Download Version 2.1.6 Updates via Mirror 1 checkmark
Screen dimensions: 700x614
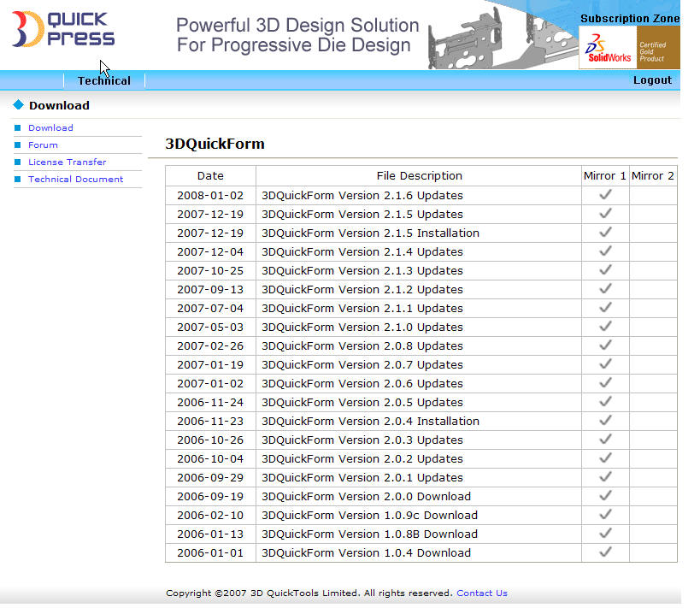(x=605, y=195)
